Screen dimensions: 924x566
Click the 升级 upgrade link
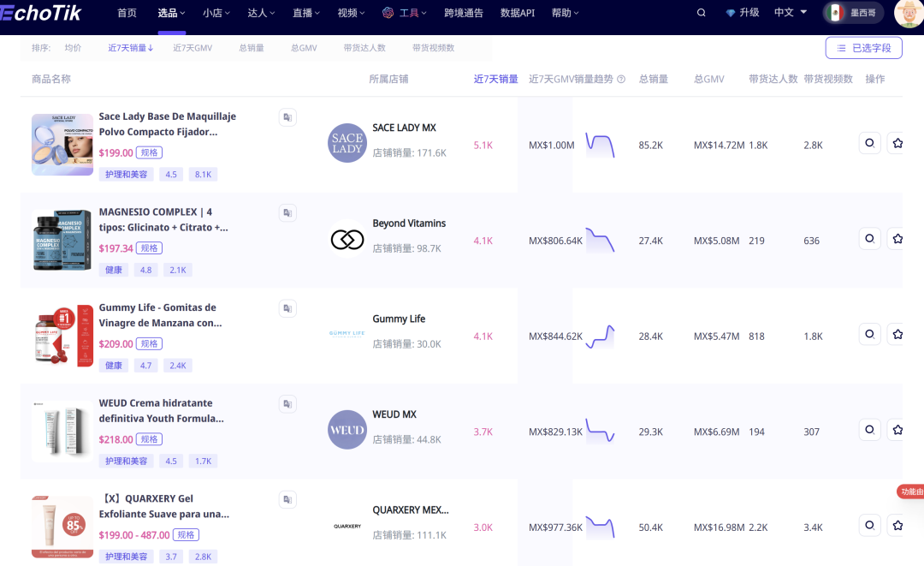[x=742, y=13]
